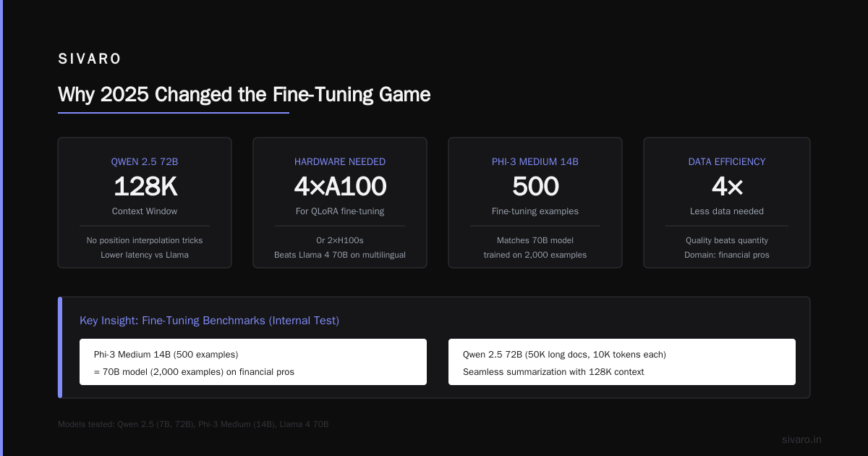This screenshot has height=456, width=868.
Task: Click the sivaro.in website link
Action: pos(801,439)
